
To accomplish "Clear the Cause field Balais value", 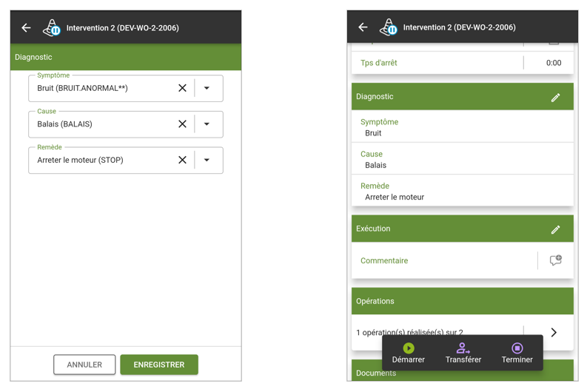I will pyautogui.click(x=182, y=124).
